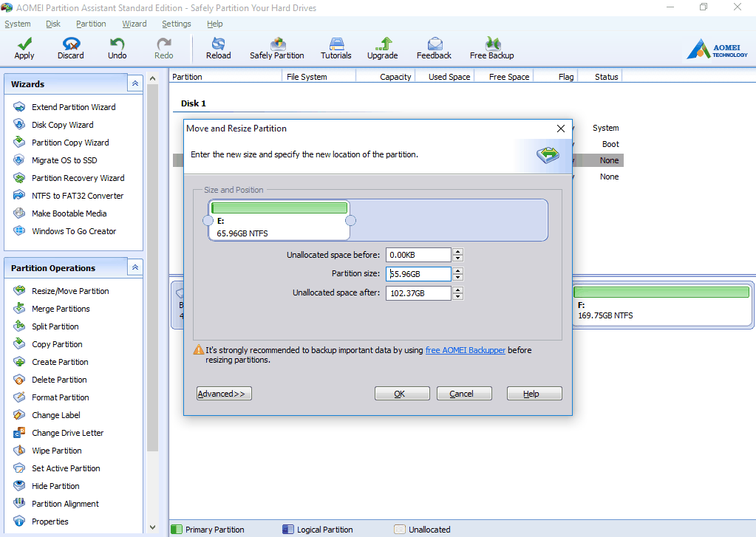
Task: Open the Wizard menu
Action: point(134,24)
